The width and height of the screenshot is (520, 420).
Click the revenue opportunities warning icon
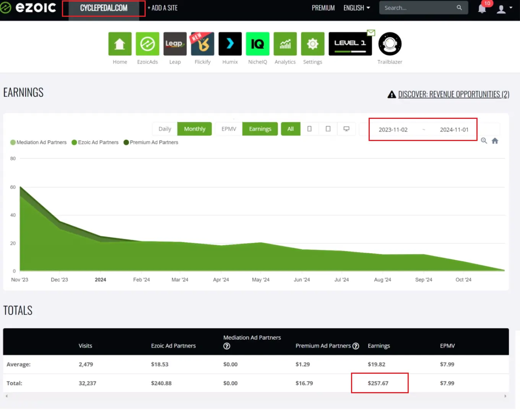392,94
